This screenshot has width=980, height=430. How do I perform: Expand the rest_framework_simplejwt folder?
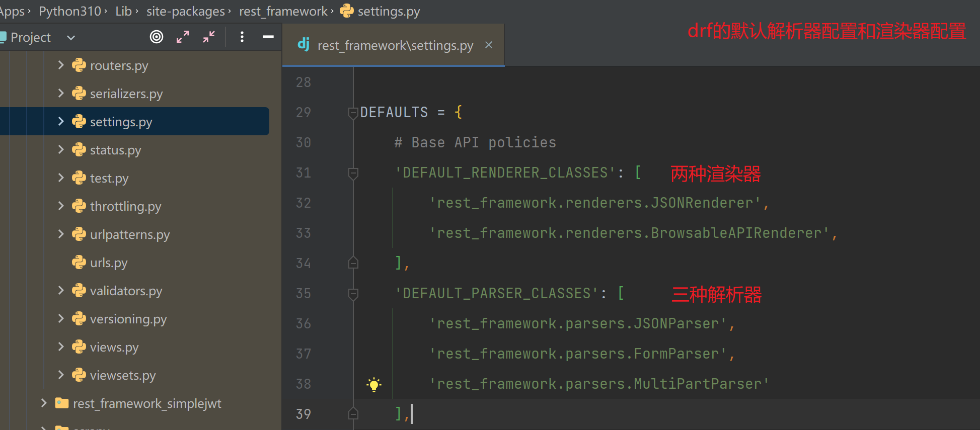(x=44, y=403)
